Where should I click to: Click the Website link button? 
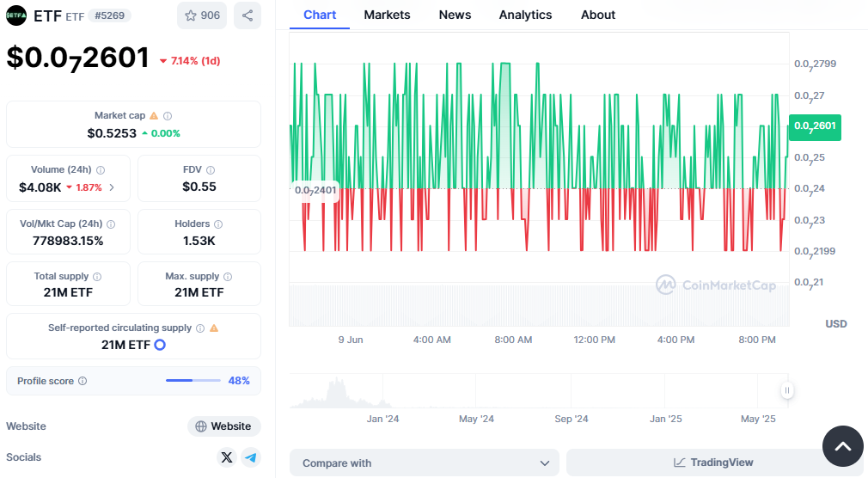click(x=223, y=426)
